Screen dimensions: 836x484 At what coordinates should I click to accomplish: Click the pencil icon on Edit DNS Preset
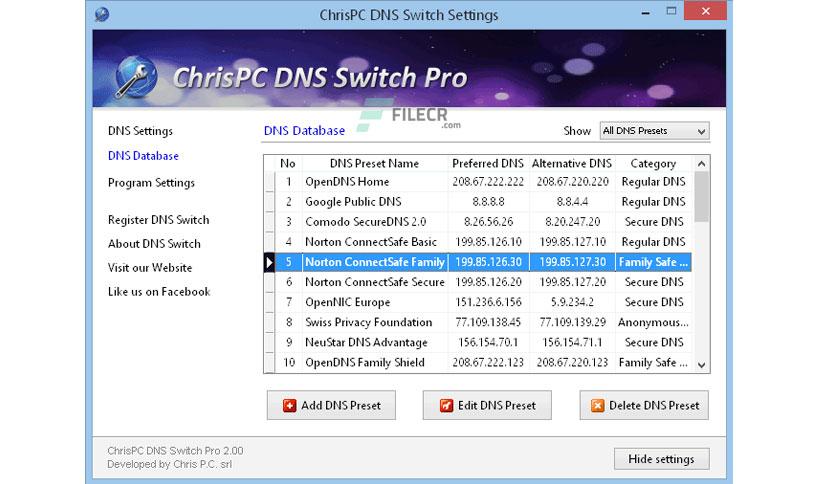tap(446, 405)
